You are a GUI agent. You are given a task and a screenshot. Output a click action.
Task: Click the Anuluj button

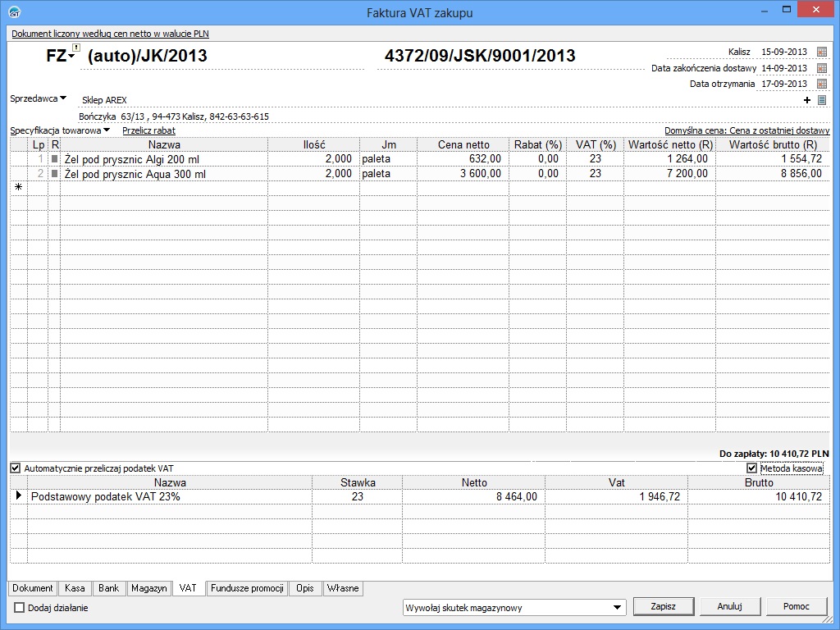(x=729, y=607)
